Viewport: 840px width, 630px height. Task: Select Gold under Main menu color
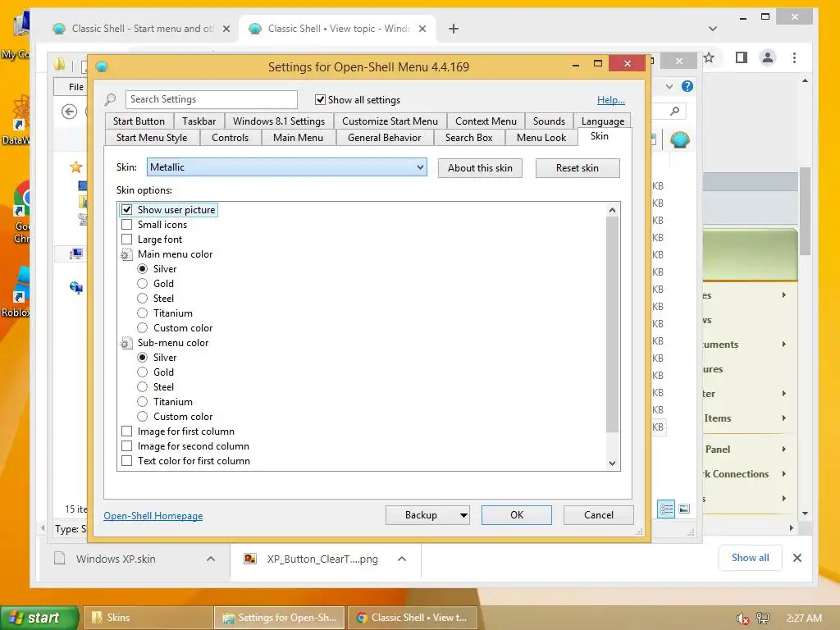pos(142,283)
